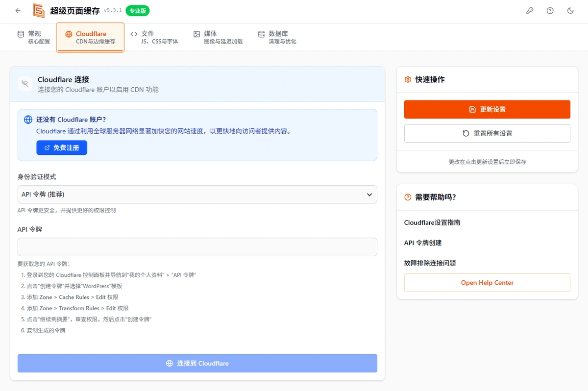
Task: Click instruction step 复制生成的令牌
Action: pyautogui.click(x=46, y=330)
